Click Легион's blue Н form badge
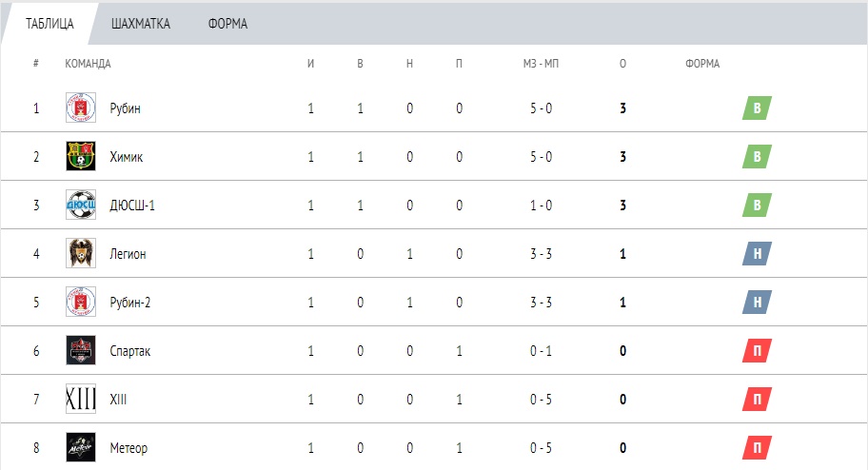 tap(757, 253)
